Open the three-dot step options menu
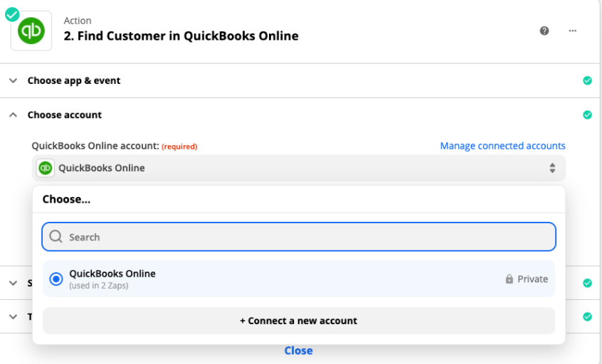The height and width of the screenshot is (364, 602). coord(572,31)
